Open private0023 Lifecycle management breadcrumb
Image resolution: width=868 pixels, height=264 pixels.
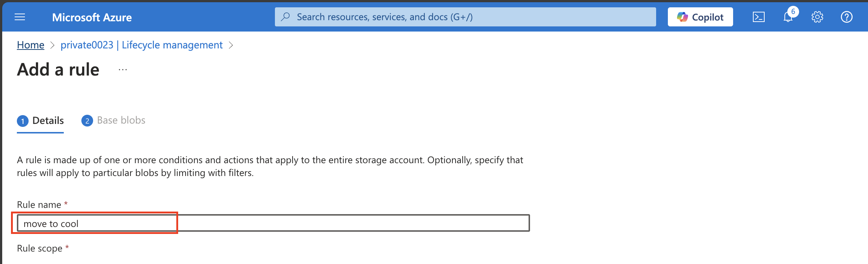[141, 45]
